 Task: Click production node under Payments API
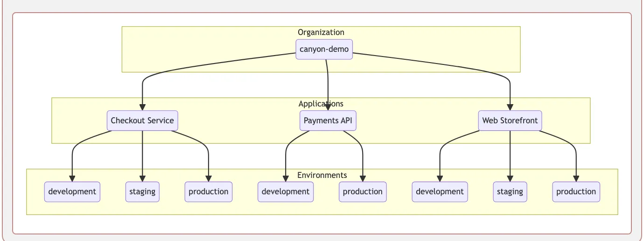pos(363,191)
